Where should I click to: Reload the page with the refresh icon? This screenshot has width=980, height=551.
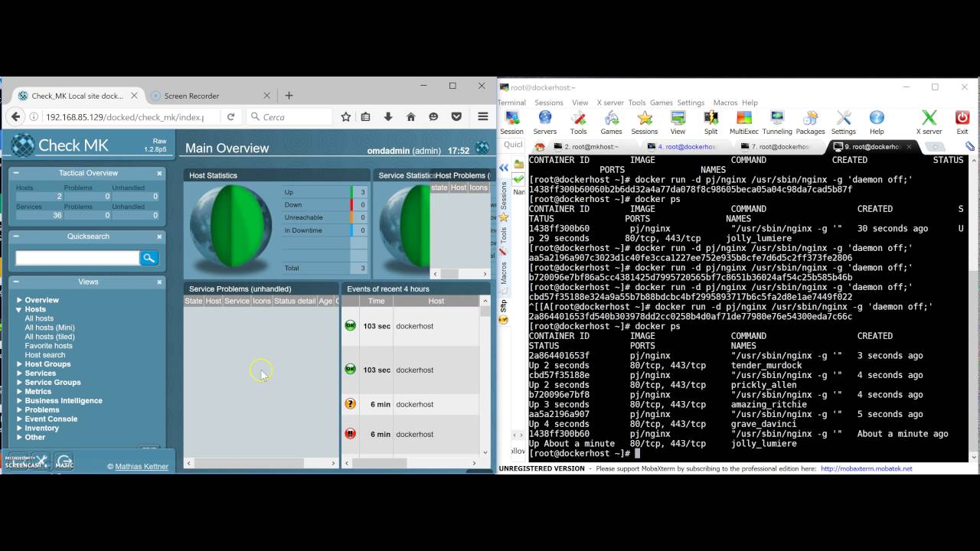230,117
